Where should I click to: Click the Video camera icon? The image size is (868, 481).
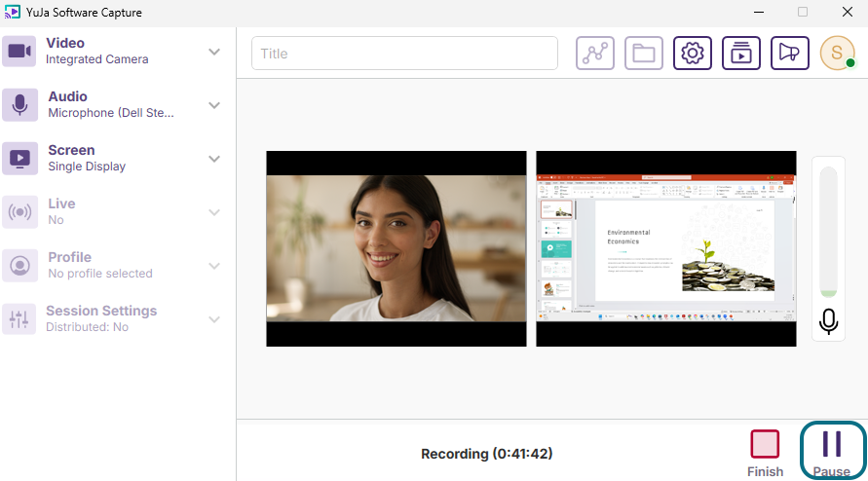point(19,51)
